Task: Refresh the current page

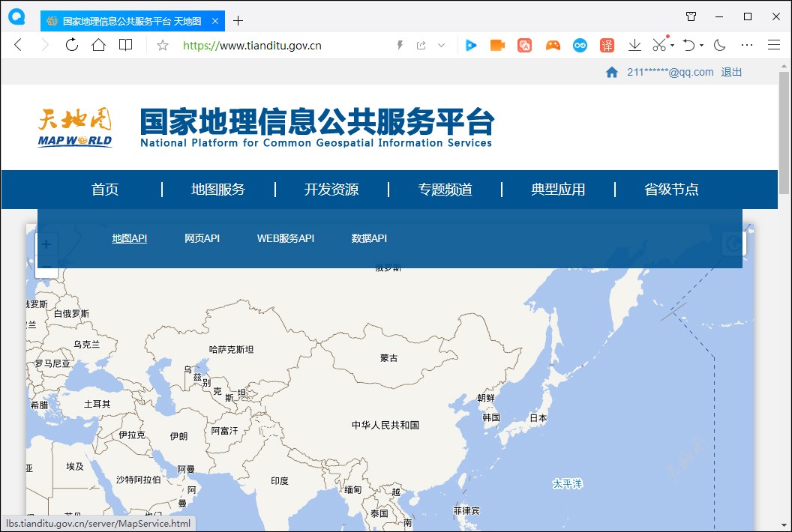Action: 70,45
